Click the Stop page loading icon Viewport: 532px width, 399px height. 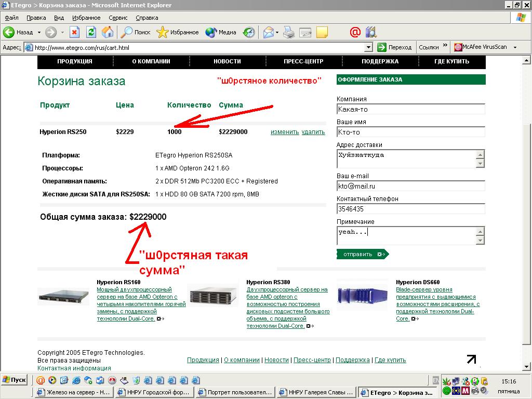[x=74, y=32]
